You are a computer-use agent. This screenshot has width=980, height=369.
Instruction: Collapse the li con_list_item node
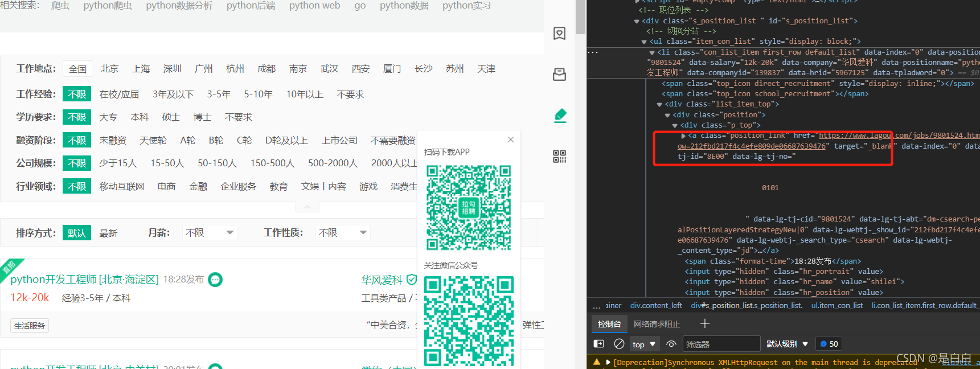pyautogui.click(x=652, y=52)
